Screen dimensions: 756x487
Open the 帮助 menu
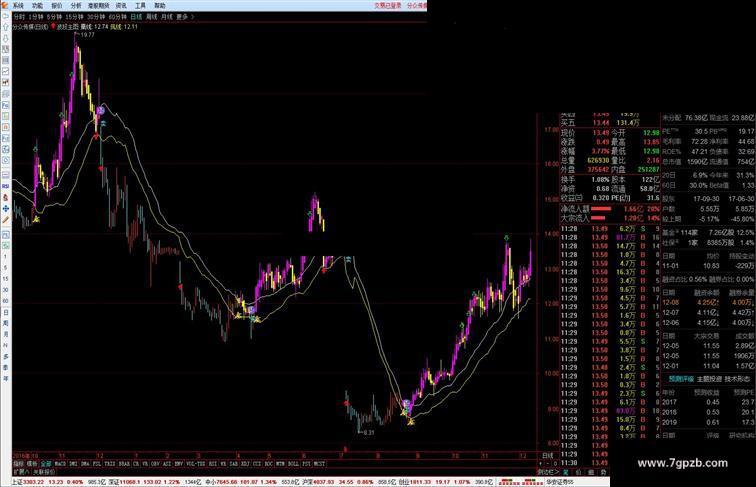tap(160, 6)
